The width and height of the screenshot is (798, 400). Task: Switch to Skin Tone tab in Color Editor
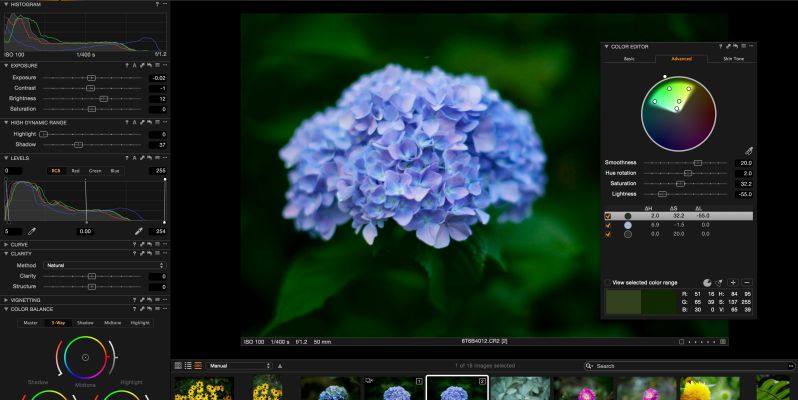coord(733,59)
